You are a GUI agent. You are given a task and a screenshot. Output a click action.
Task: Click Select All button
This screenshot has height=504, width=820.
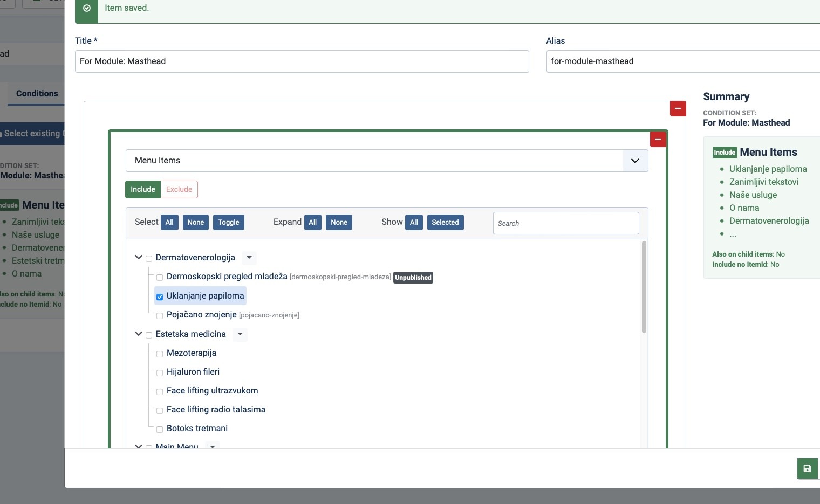pos(169,222)
